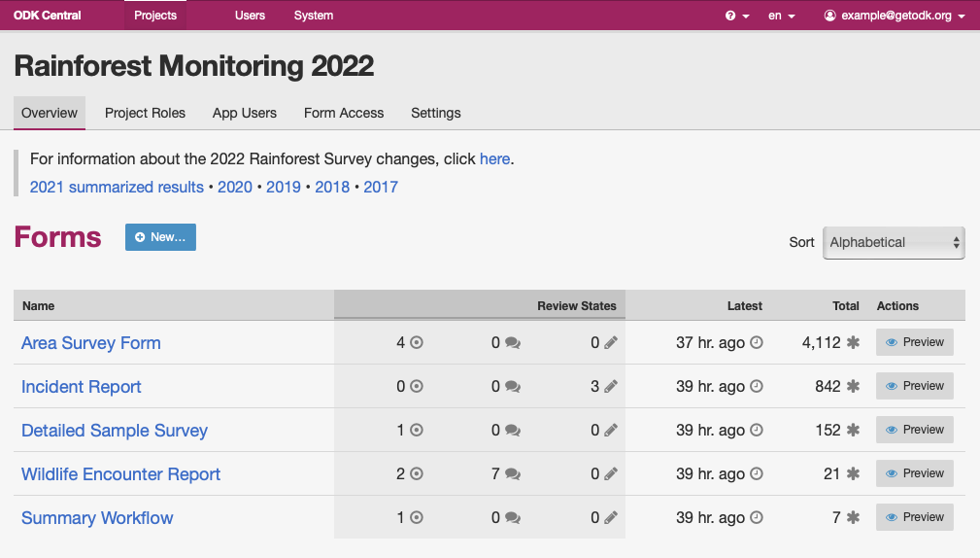
Task: Click the help question mark icon in navbar
Action: click(x=731, y=16)
